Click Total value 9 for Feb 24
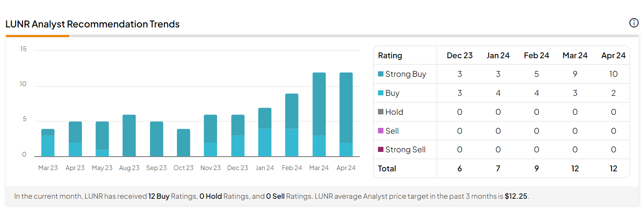644x211 pixels. tap(536, 168)
